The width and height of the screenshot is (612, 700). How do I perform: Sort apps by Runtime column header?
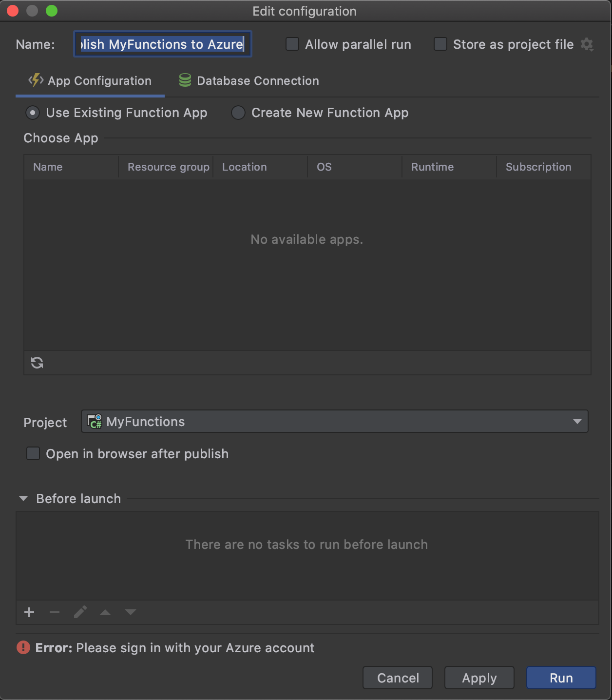pos(449,167)
